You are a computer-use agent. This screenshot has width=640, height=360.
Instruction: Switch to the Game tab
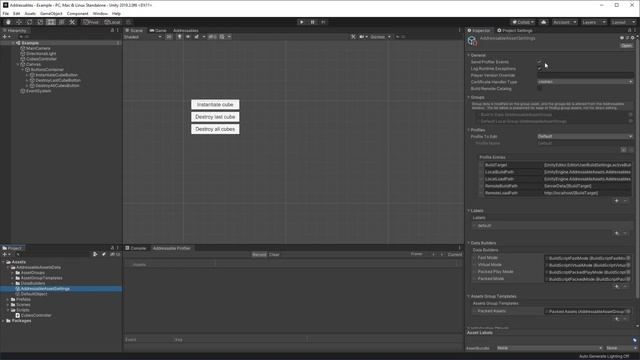(158, 31)
